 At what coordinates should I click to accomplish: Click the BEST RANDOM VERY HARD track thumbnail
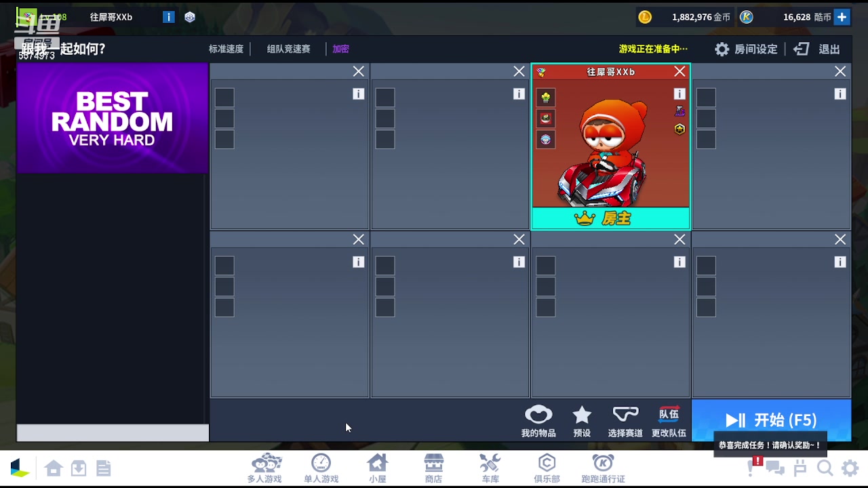coord(113,118)
